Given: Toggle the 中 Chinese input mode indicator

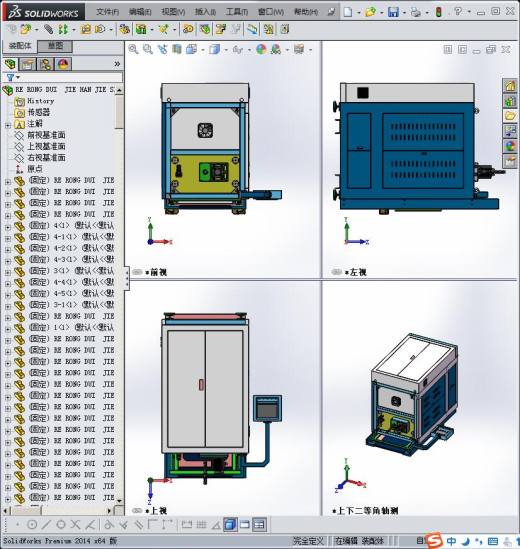Looking at the screenshot, I should [x=451, y=541].
